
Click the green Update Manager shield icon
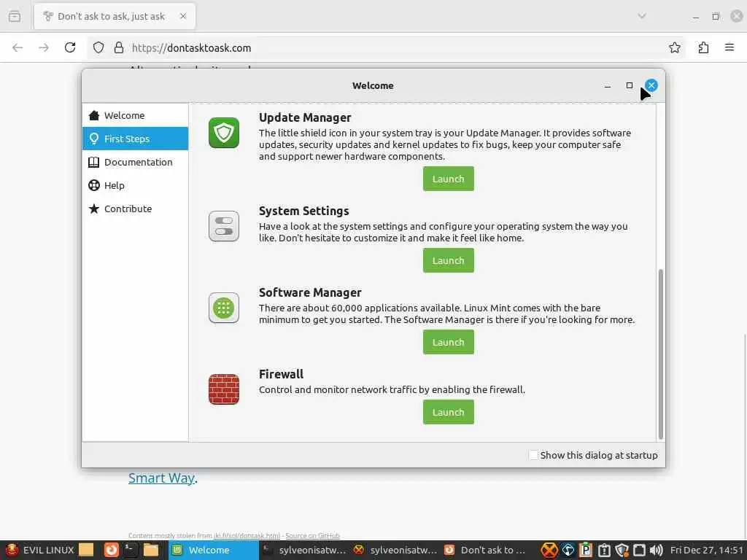click(224, 133)
